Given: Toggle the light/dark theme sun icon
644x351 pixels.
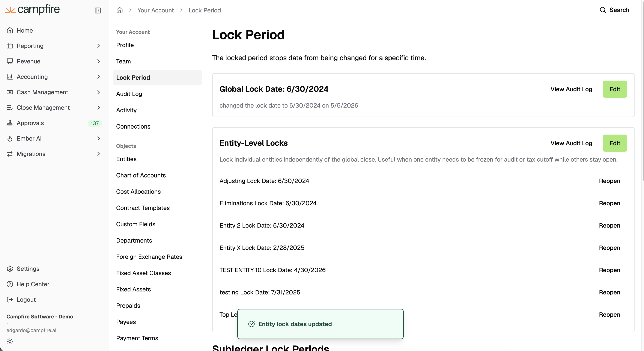Looking at the screenshot, I should tap(10, 341).
